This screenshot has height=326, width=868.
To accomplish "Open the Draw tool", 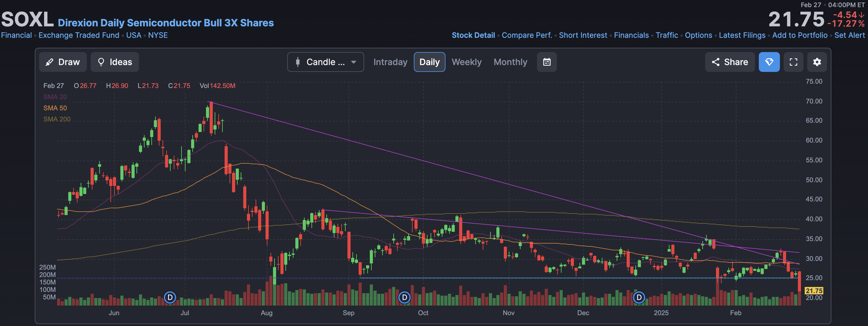I will pos(63,62).
